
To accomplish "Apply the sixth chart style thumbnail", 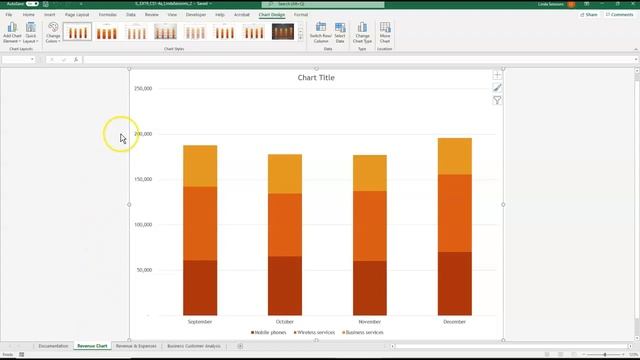I will (224, 31).
